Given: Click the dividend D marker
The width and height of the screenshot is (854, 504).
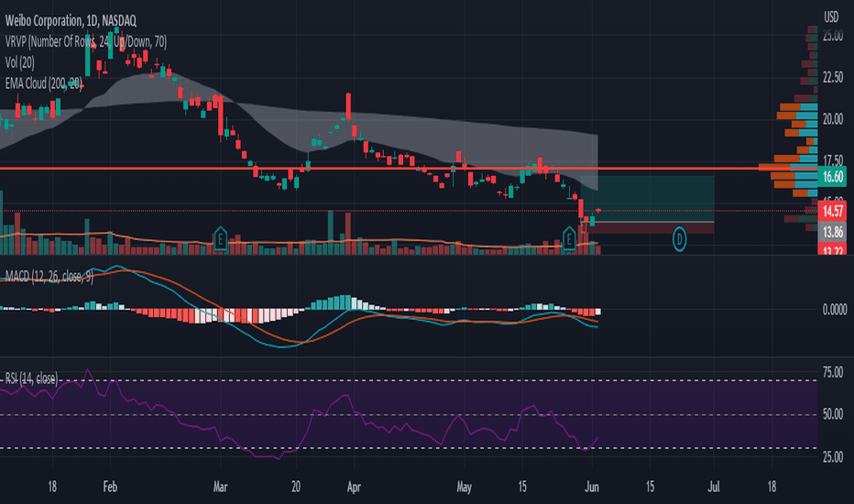Looking at the screenshot, I should tap(679, 238).
